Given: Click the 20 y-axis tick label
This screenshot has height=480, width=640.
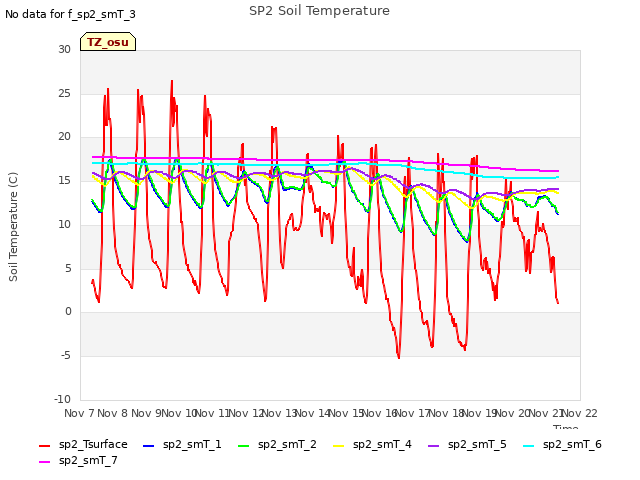Looking at the screenshot, I should click(64, 137).
